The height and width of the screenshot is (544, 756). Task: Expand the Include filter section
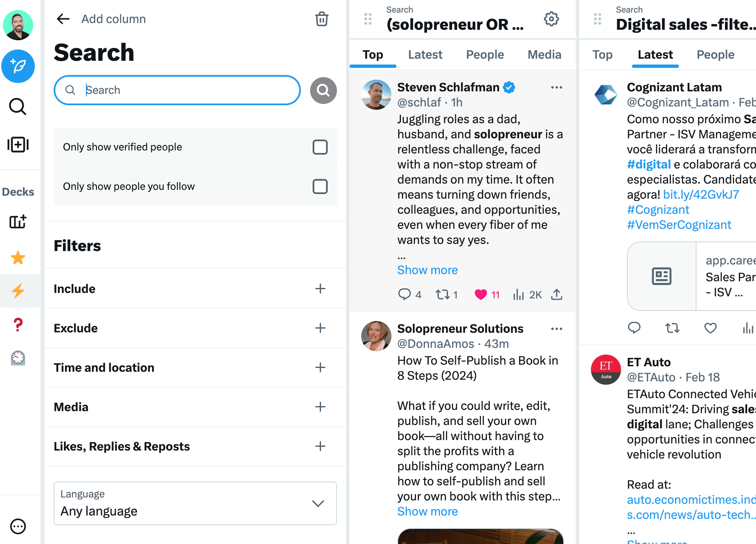[x=195, y=289]
